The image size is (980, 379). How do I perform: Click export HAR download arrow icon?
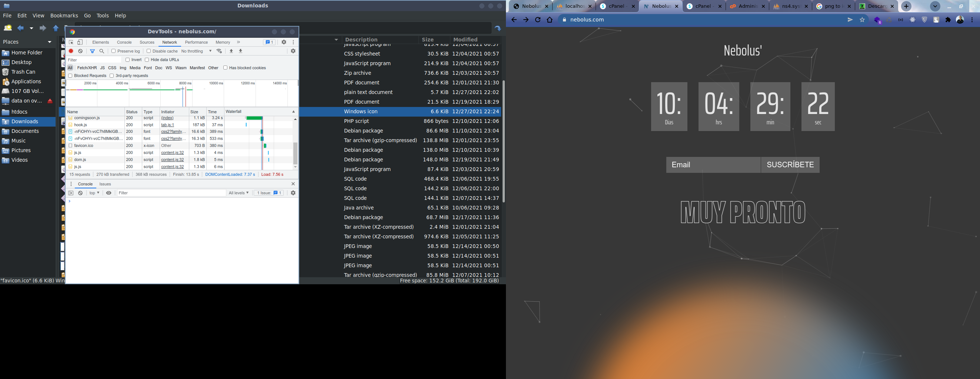pos(240,51)
